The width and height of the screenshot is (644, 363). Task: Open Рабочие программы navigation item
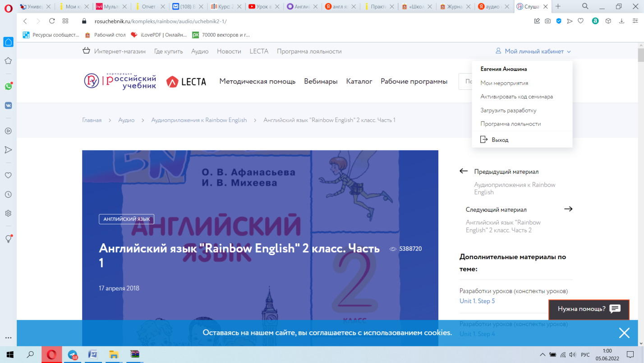414,81
